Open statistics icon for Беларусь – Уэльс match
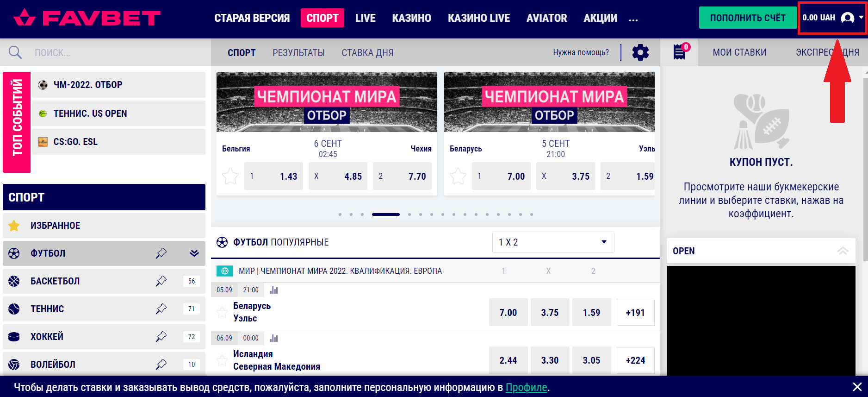This screenshot has width=868, height=397. click(274, 290)
